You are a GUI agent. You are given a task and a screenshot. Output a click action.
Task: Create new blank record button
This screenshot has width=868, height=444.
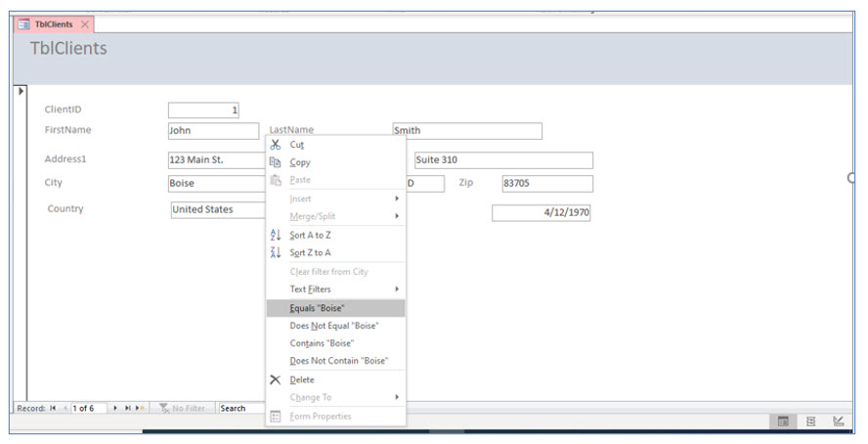pos(140,408)
